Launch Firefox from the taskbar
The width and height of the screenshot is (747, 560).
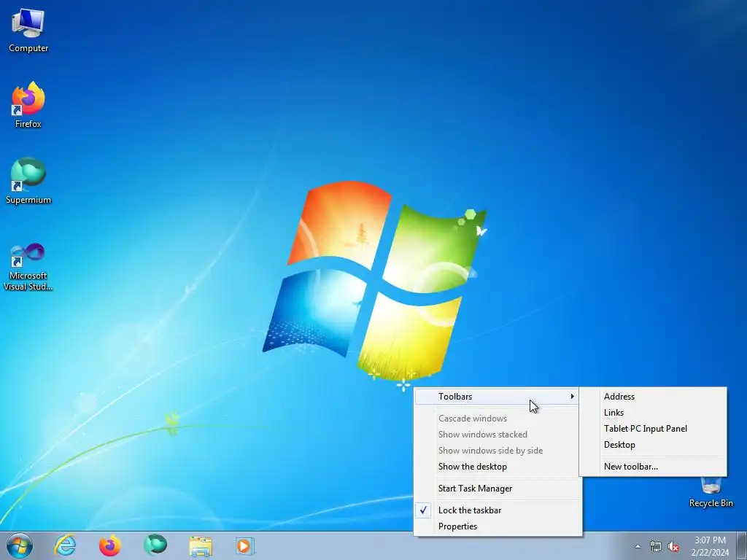pyautogui.click(x=109, y=545)
